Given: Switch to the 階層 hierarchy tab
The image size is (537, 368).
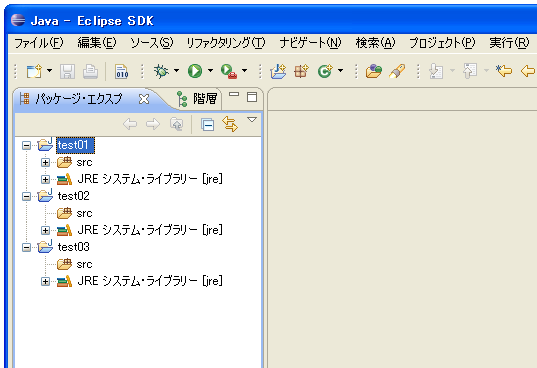Looking at the screenshot, I should (197, 99).
